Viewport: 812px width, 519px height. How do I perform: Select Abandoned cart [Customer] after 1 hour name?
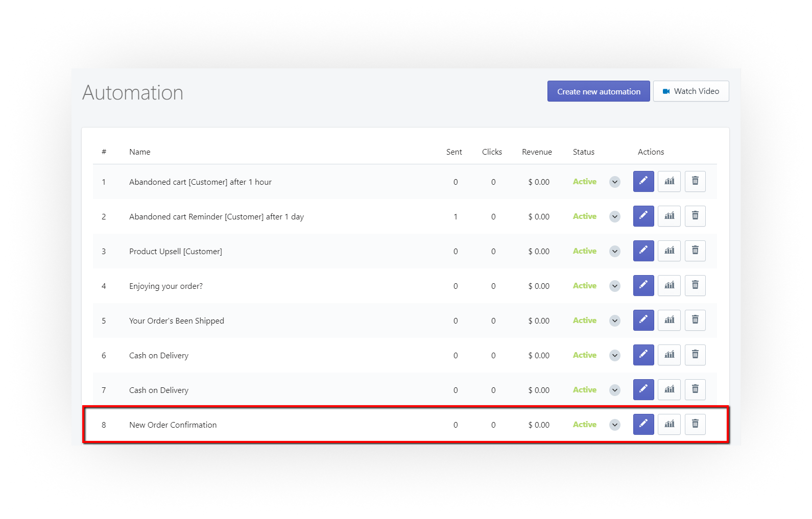[200, 182]
